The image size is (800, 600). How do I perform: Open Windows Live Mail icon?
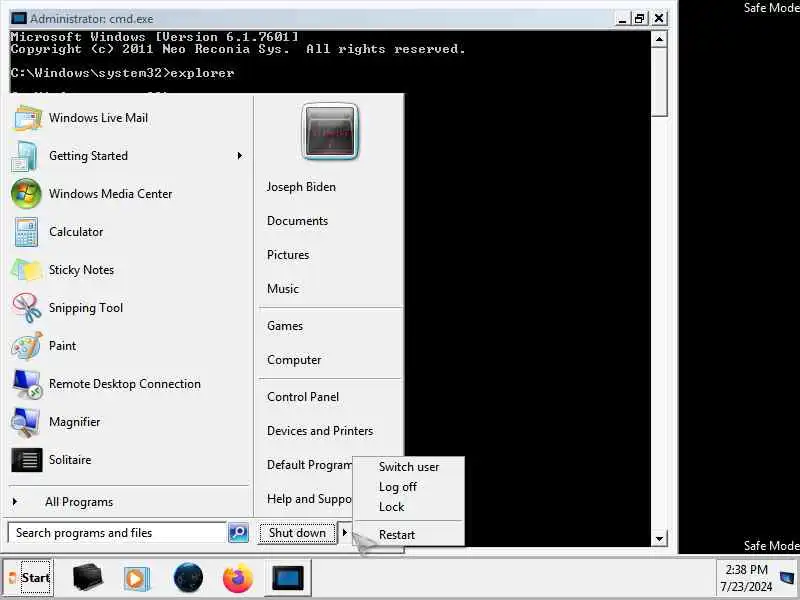click(x=27, y=118)
